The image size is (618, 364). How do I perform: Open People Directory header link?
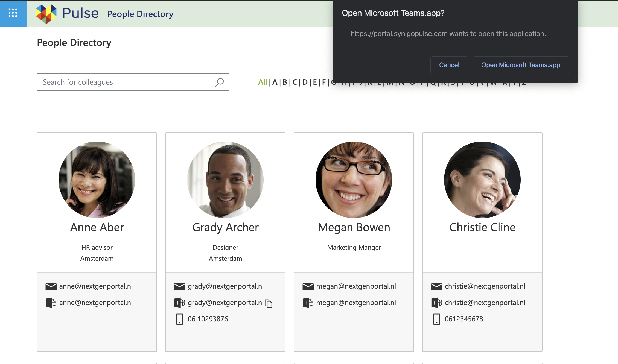(140, 14)
